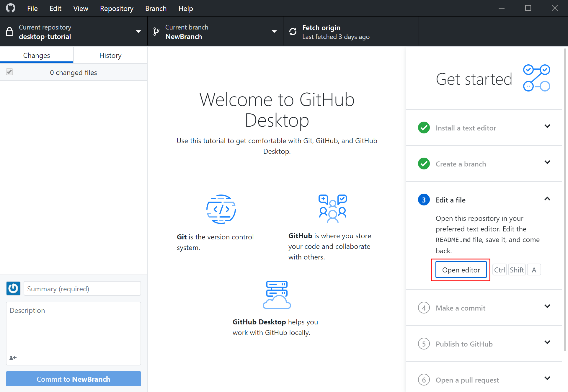Screen dimensions: 568x392
Task: Close the GitHub Desktop window
Action: [555, 8]
